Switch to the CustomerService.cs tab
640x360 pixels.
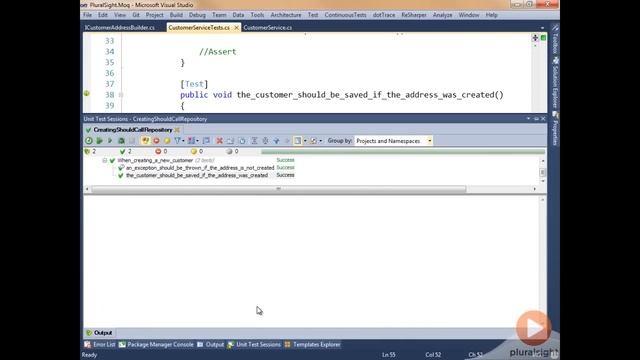click(x=267, y=28)
